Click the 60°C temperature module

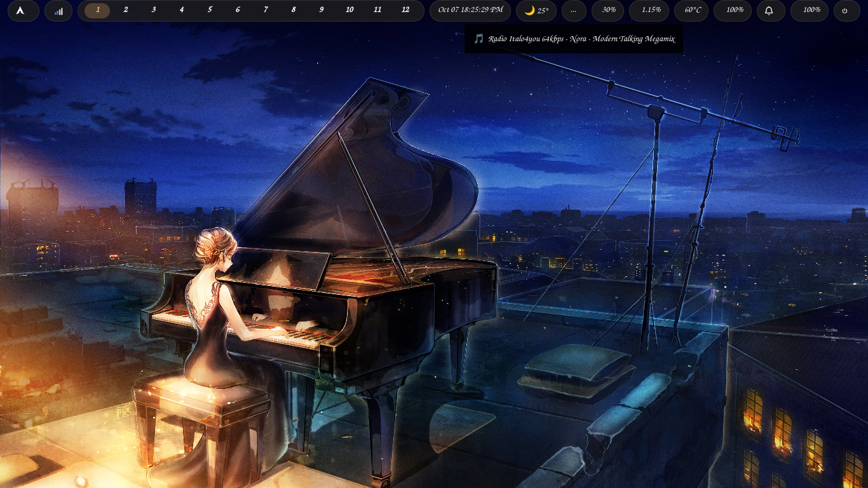(x=691, y=11)
